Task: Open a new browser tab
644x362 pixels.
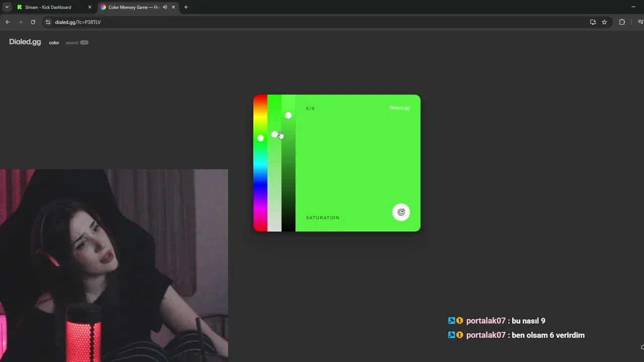Action: [186, 7]
